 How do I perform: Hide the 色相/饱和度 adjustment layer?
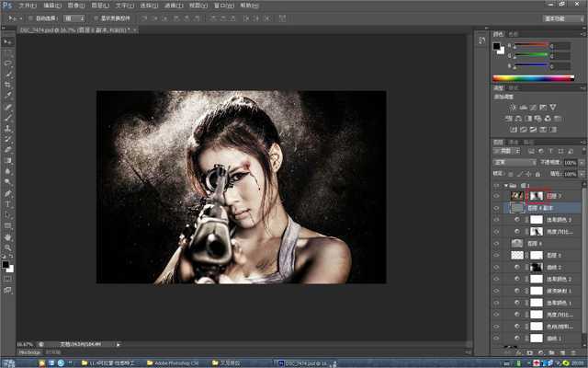pyautogui.click(x=496, y=327)
